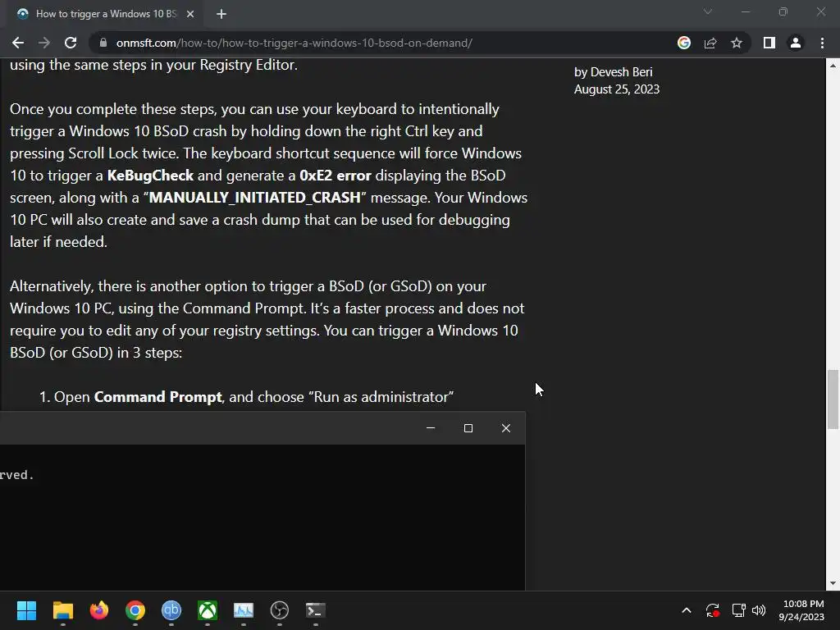Open network settings tray icon
Screen dimensions: 840x630
[739, 610]
